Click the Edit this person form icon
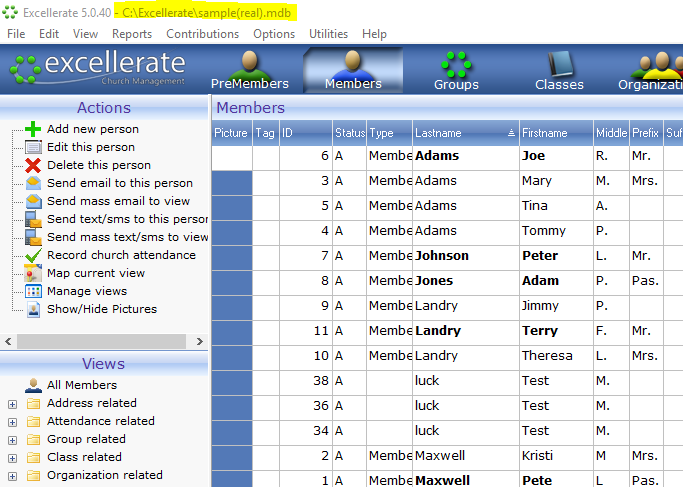 tap(33, 147)
